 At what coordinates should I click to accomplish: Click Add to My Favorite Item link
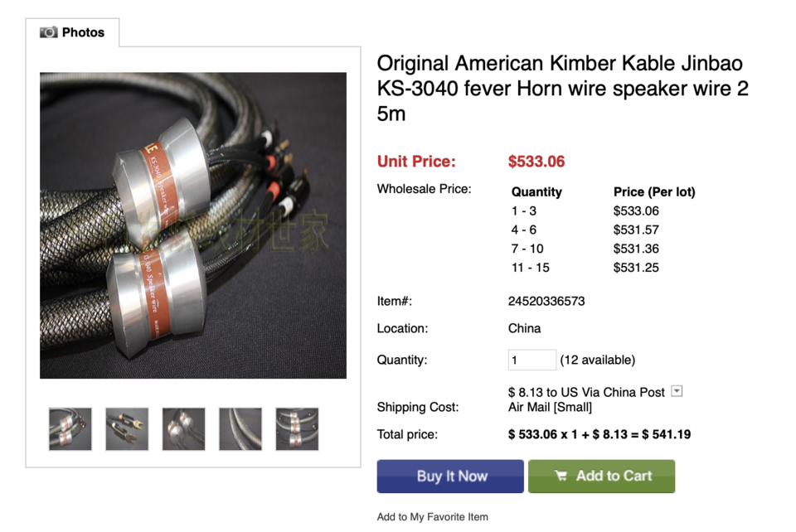tap(433, 517)
